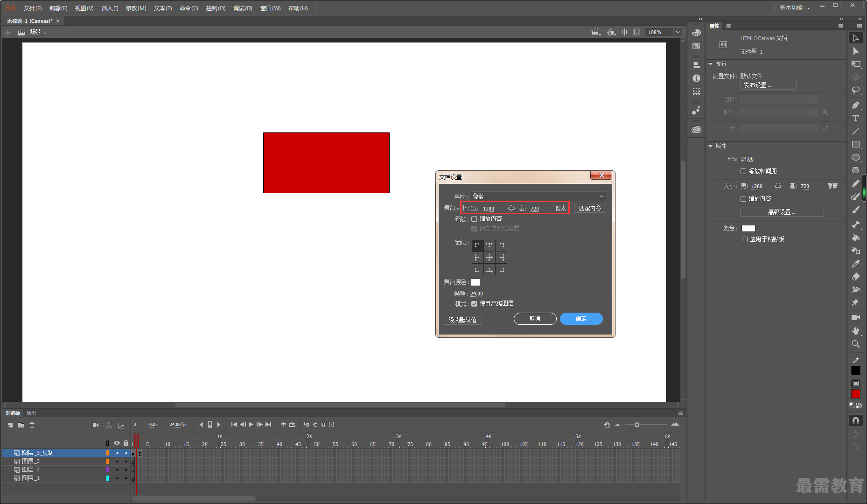Open the timeline panel options menu
The width and height of the screenshot is (867, 504).
click(x=681, y=413)
